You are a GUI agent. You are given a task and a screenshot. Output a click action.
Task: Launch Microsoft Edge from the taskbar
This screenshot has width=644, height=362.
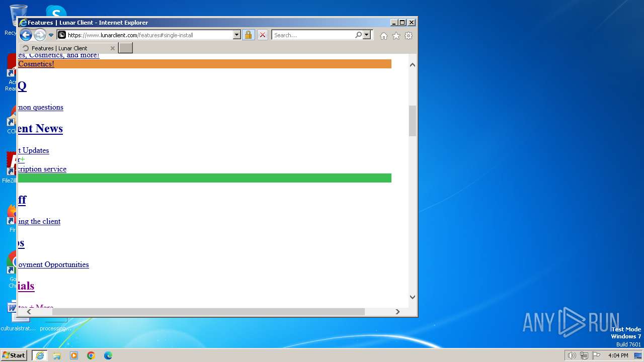pos(108,355)
